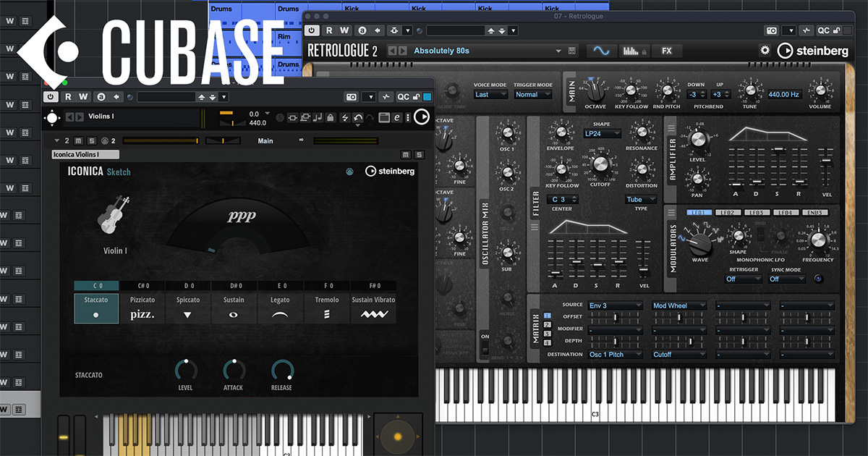Viewport: 868px width, 456px height.
Task: Click the snapshot camera icon on Iconica toolbar
Action: pos(352,96)
